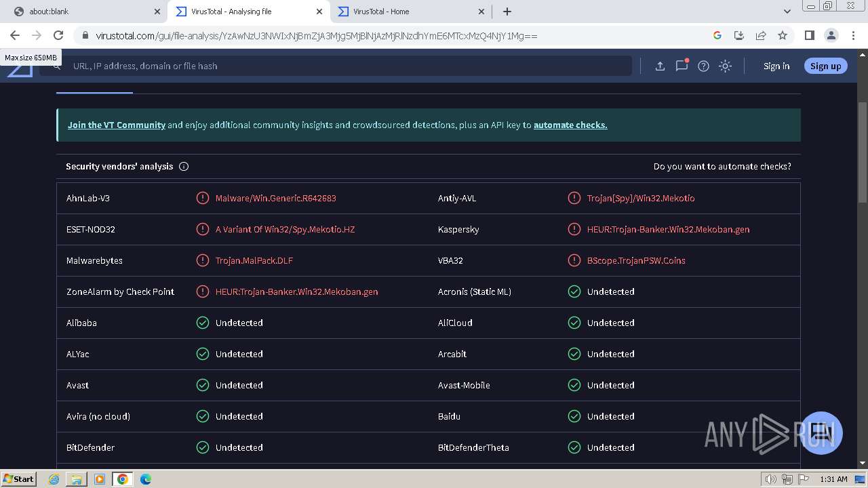This screenshot has width=868, height=488.
Task: Open Microsoft Edge from the taskbar
Action: point(145,479)
